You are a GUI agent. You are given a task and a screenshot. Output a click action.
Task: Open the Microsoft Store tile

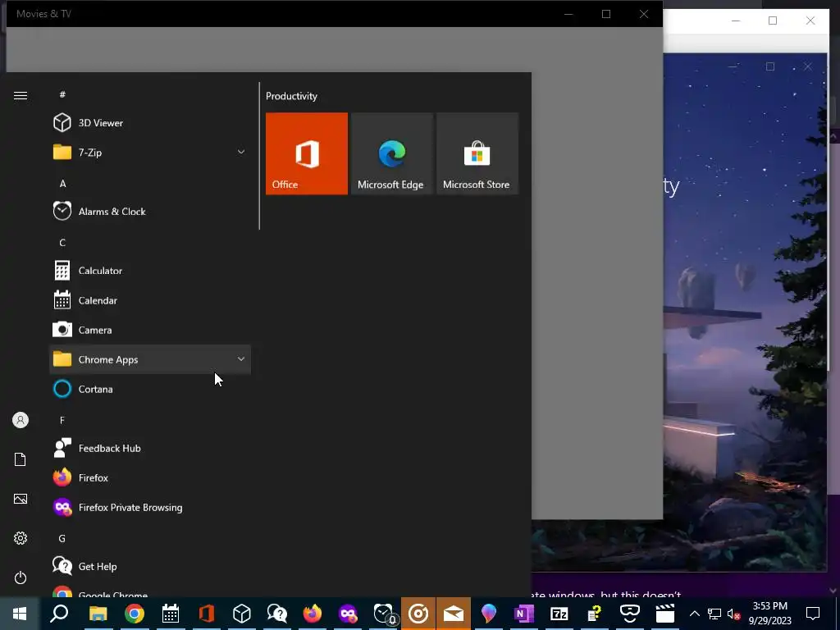click(x=477, y=153)
